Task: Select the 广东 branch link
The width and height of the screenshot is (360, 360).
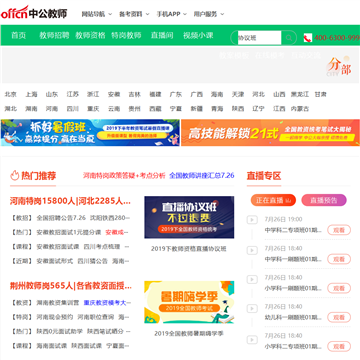Action: coord(176,94)
